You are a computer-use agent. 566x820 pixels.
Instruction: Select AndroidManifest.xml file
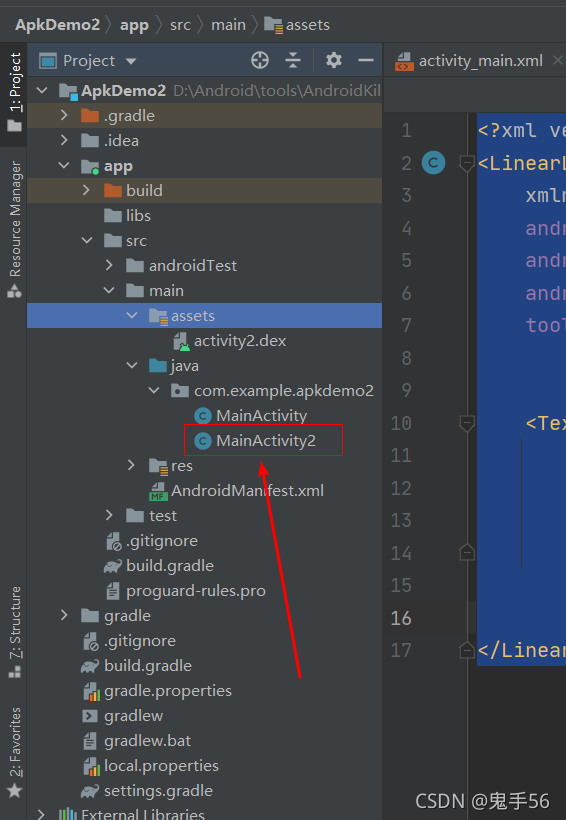pos(247,491)
